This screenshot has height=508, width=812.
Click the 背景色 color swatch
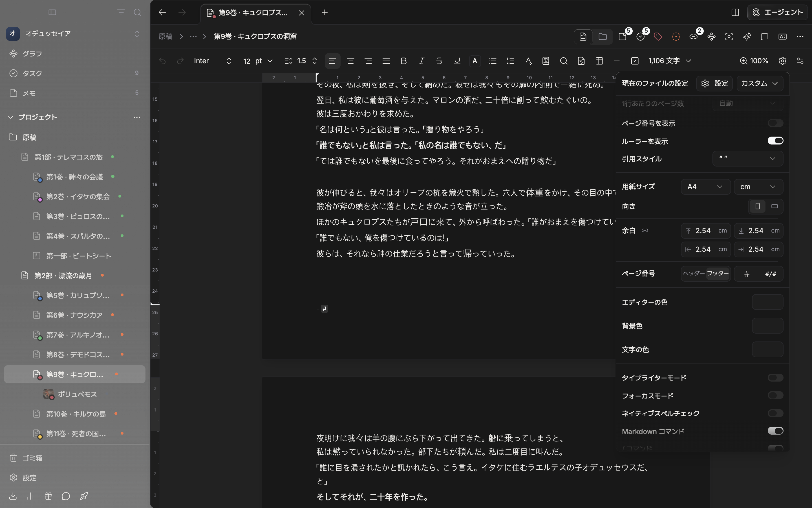767,326
